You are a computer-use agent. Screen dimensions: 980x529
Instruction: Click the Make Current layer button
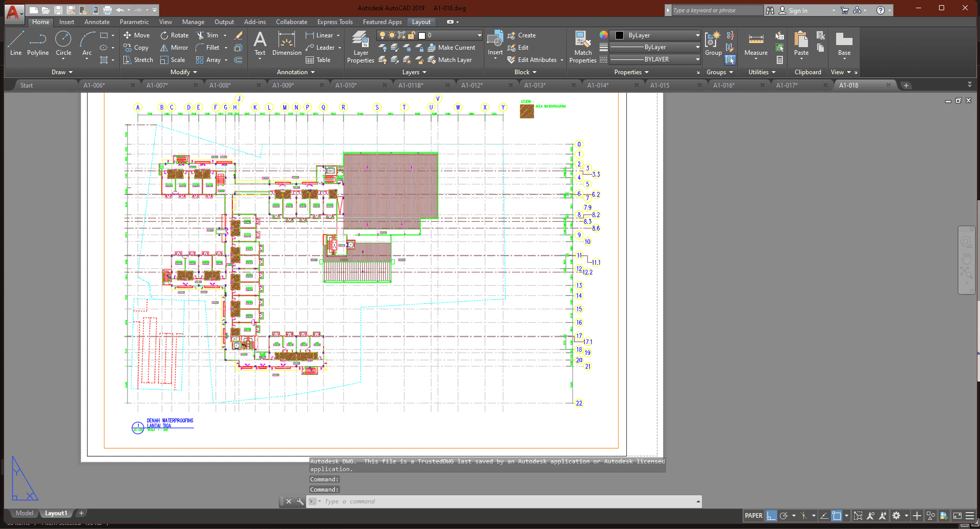451,48
